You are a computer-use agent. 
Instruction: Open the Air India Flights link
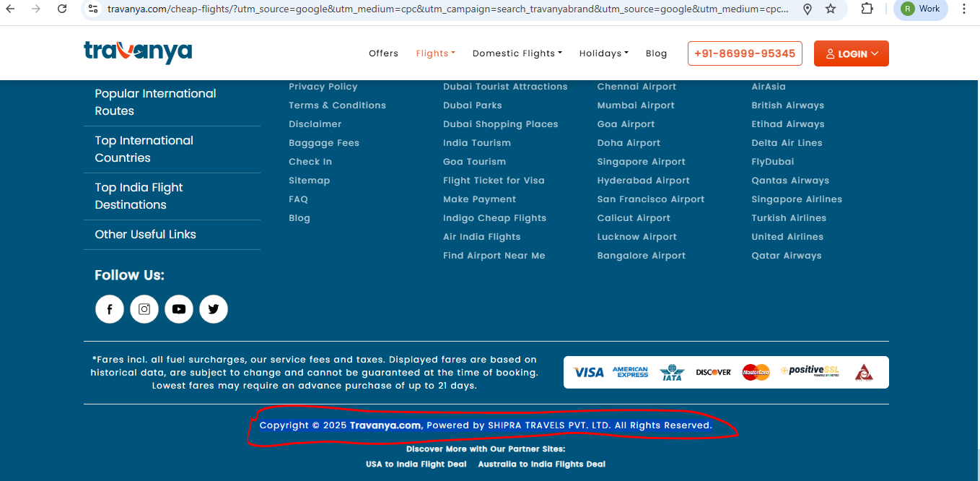tap(481, 237)
